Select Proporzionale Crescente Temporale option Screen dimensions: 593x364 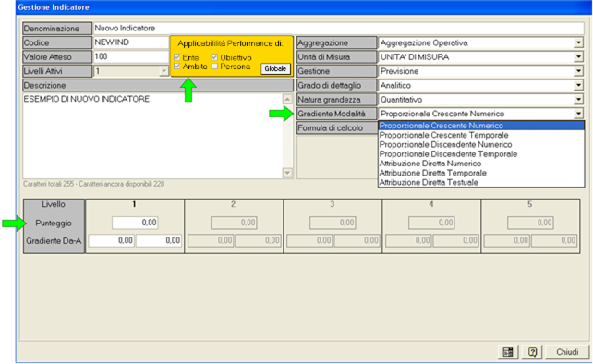tap(443, 135)
